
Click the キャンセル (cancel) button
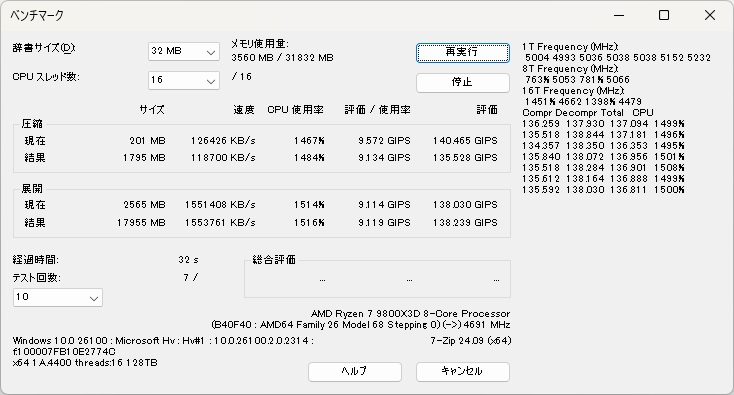point(462,372)
